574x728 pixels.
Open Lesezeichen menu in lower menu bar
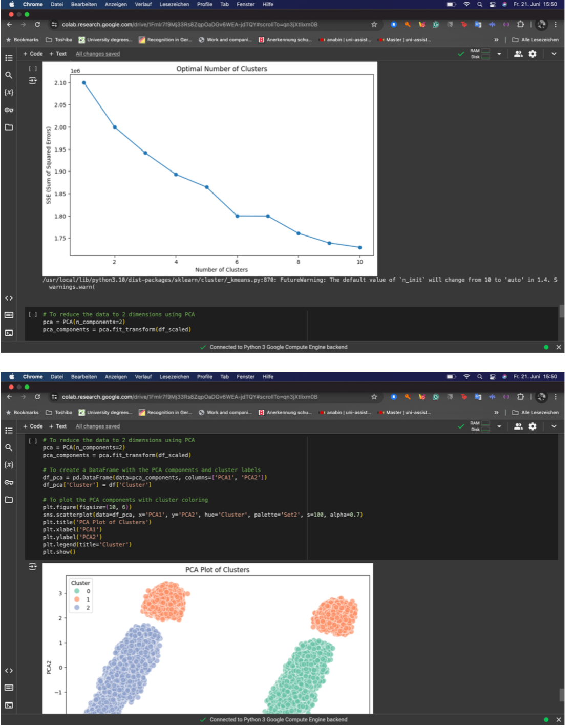174,377
